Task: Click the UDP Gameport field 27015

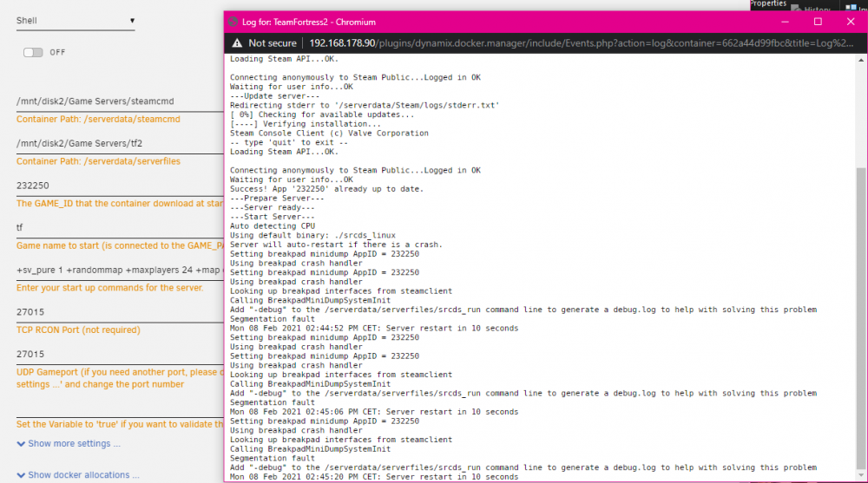Action: coord(120,354)
